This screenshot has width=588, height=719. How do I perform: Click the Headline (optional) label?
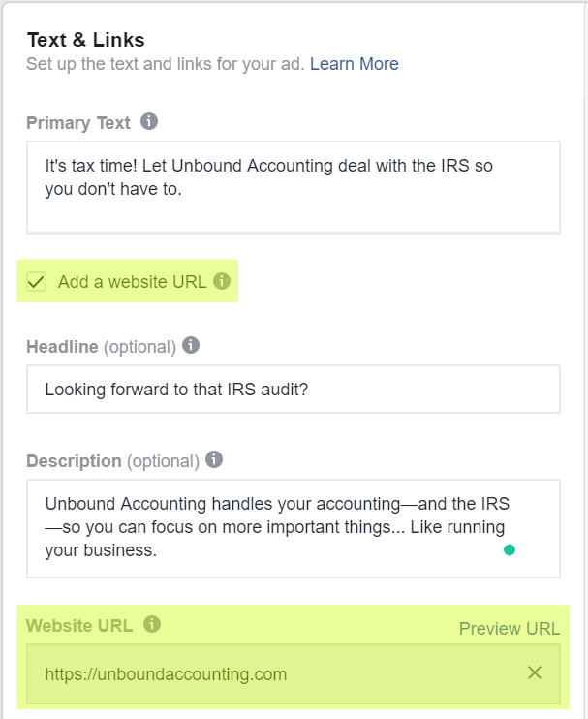tap(102, 347)
